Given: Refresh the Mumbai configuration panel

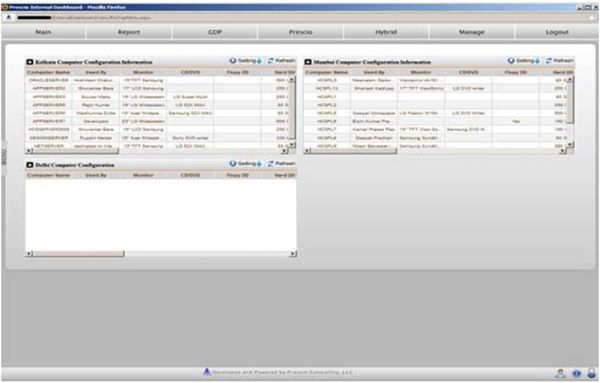Looking at the screenshot, I should point(559,61).
